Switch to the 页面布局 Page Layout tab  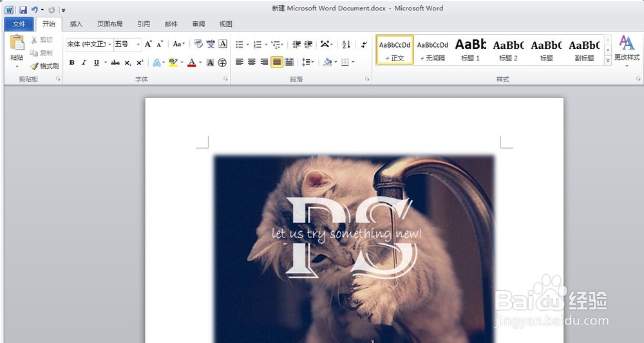coord(109,24)
